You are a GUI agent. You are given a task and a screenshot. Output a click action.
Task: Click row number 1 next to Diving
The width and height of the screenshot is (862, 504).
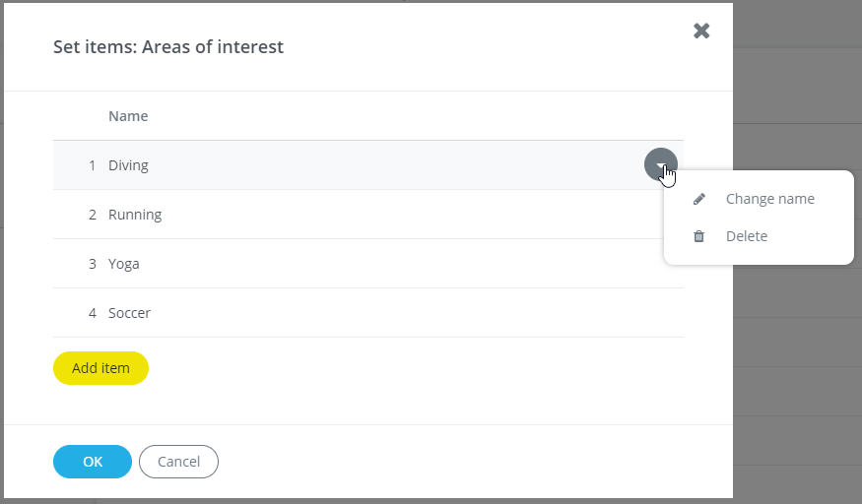click(x=93, y=165)
